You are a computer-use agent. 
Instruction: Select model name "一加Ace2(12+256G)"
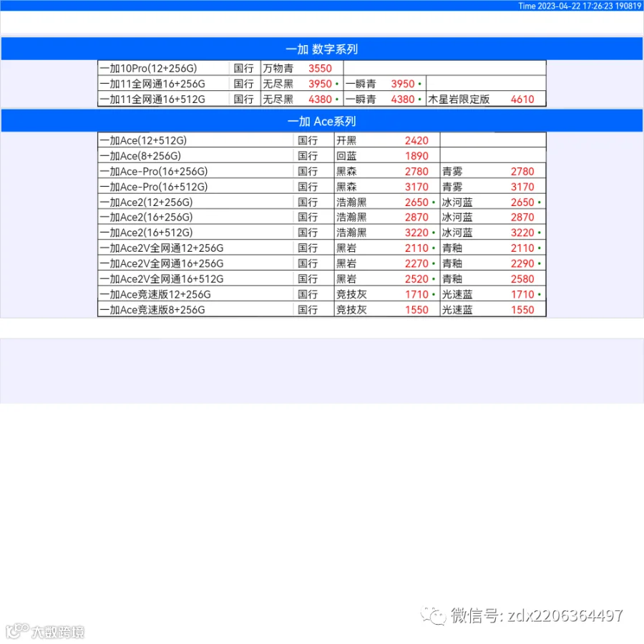pyautogui.click(x=146, y=202)
